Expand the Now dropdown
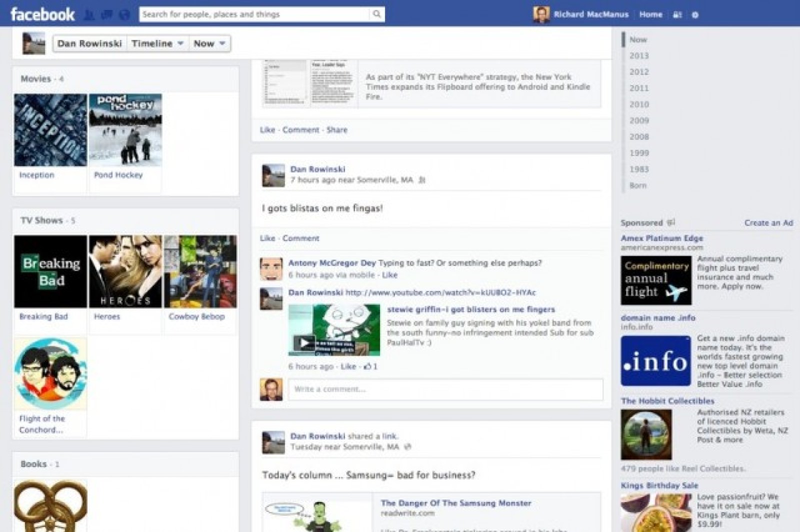Screen dimensions: 800x532 click(209, 44)
